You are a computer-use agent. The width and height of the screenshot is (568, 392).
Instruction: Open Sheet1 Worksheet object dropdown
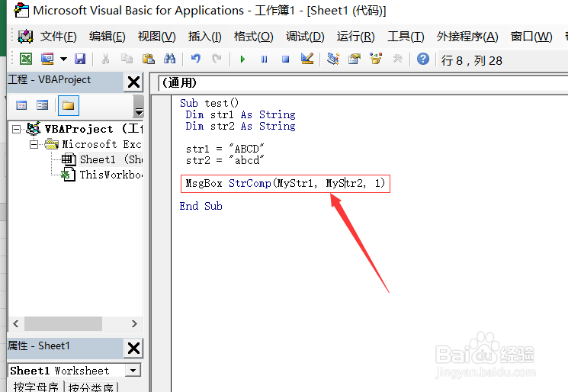(x=133, y=370)
